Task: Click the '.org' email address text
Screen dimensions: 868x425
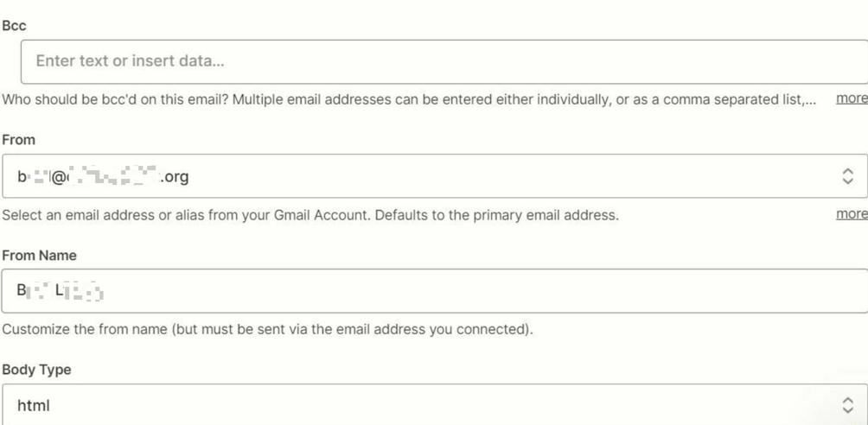Action: point(174,177)
